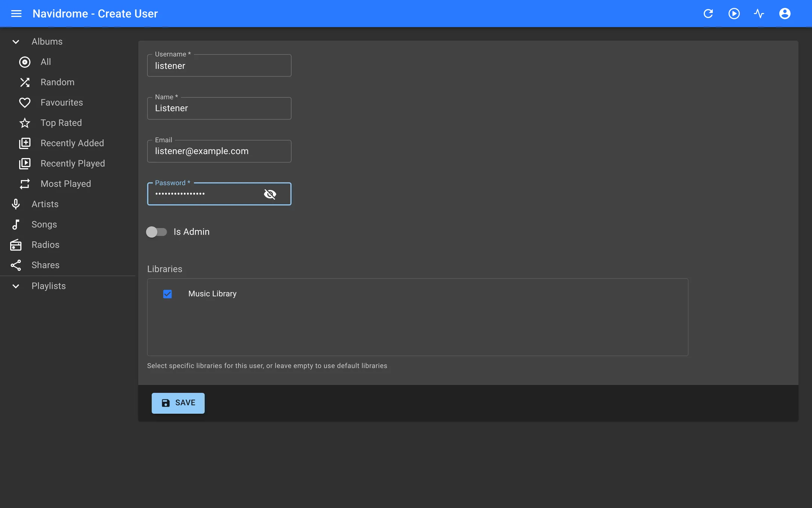Click the refresh icon in the top bar
This screenshot has width=812, height=508.
click(x=708, y=14)
